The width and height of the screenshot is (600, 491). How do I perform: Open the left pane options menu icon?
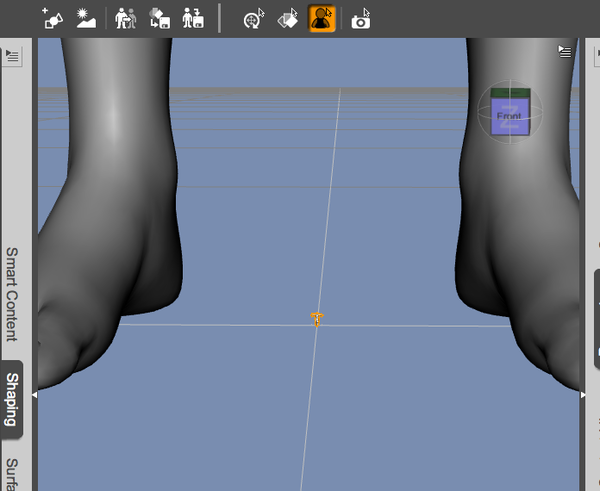(x=12, y=56)
